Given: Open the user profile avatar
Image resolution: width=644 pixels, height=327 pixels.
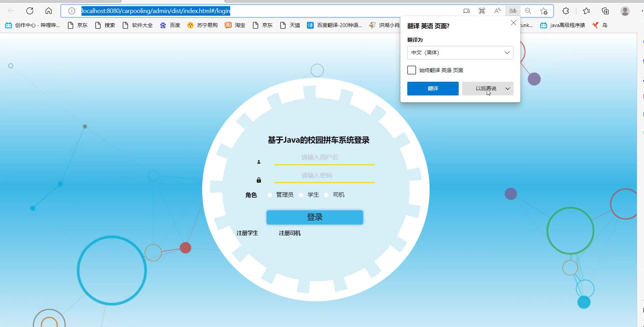Looking at the screenshot, I should [x=625, y=11].
